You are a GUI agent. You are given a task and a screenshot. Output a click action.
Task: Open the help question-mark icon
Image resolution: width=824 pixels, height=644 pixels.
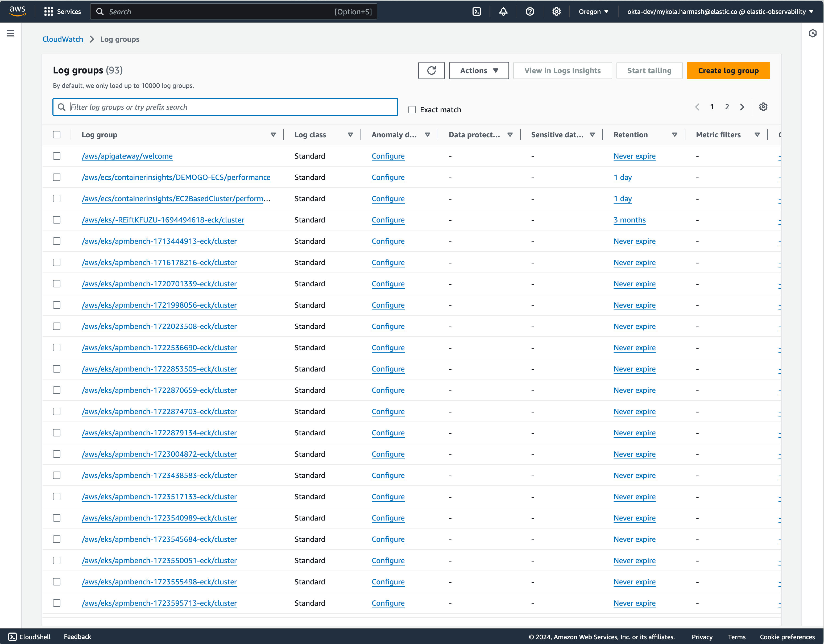click(x=530, y=11)
